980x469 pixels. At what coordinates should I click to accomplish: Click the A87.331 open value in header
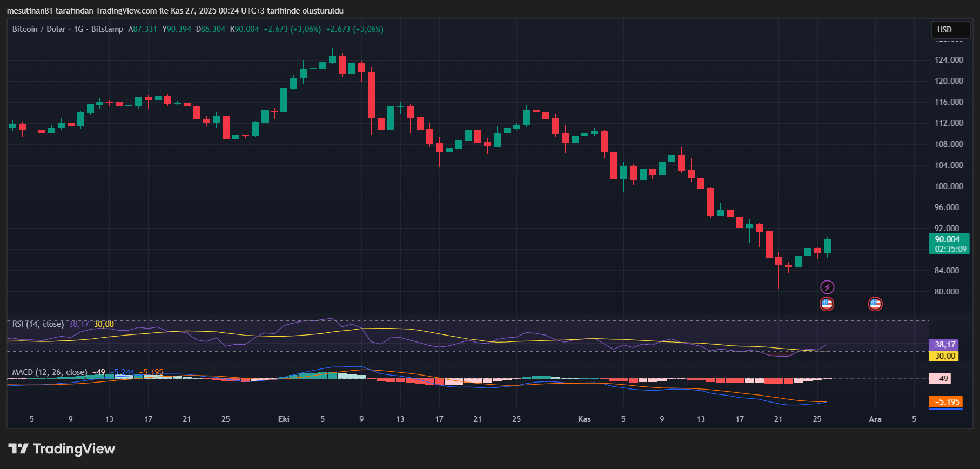click(143, 29)
